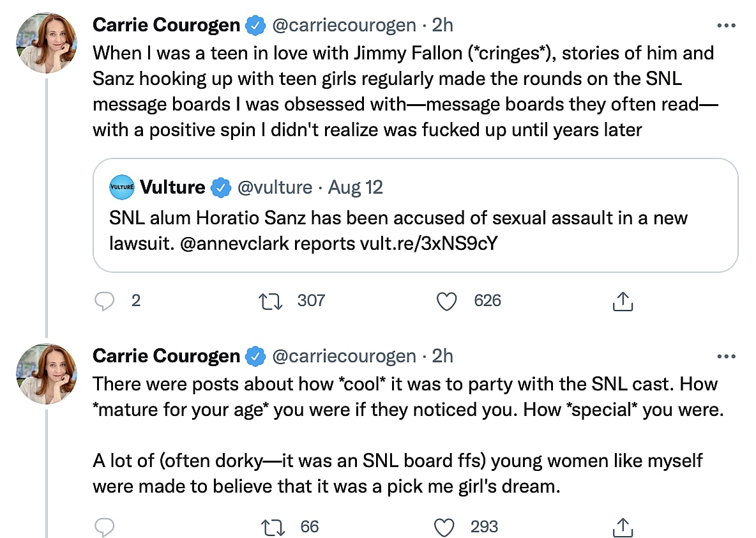Reply to the first Carrie Courogen tweet

click(104, 301)
